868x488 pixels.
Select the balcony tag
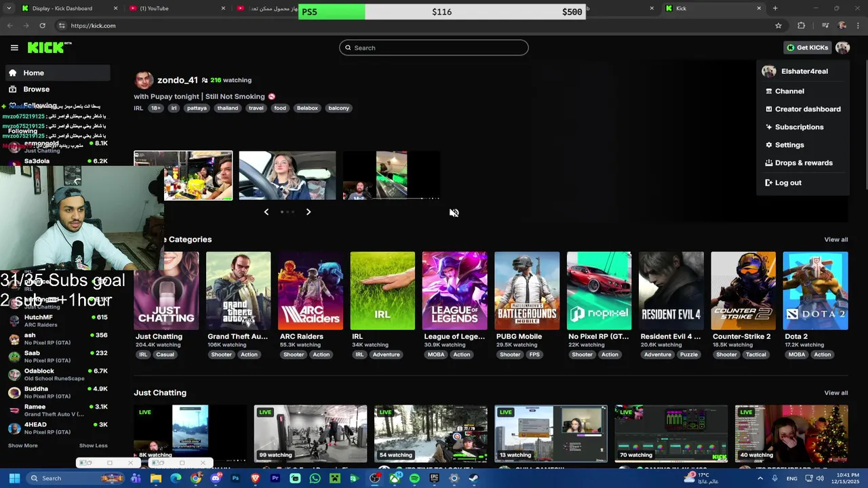coord(338,108)
